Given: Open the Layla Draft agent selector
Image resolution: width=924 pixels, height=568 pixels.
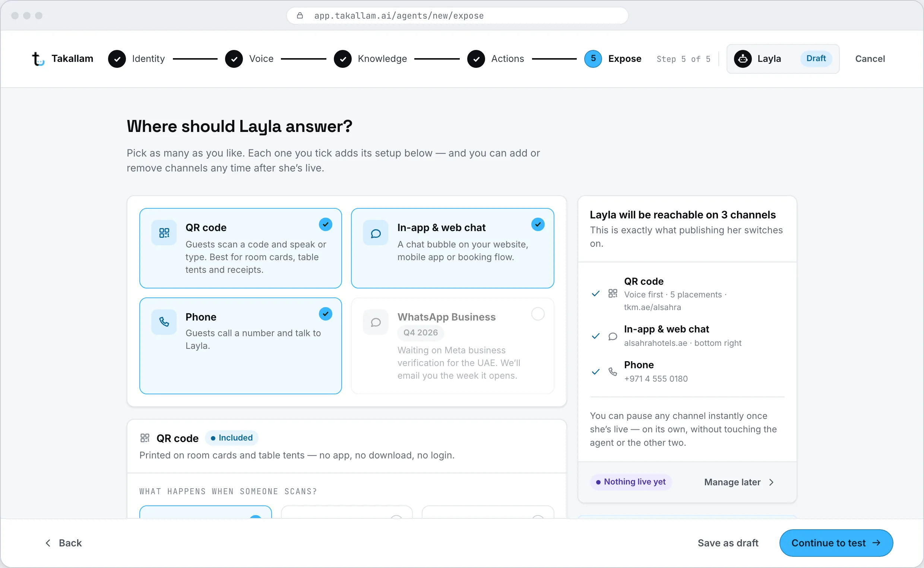Looking at the screenshot, I should 783,59.
